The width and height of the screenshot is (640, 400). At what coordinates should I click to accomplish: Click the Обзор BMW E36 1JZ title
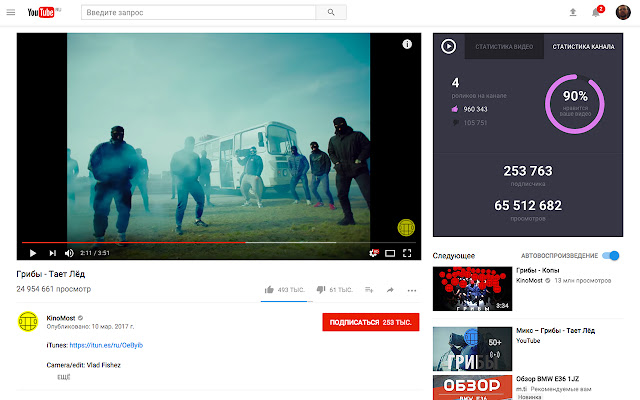click(547, 378)
